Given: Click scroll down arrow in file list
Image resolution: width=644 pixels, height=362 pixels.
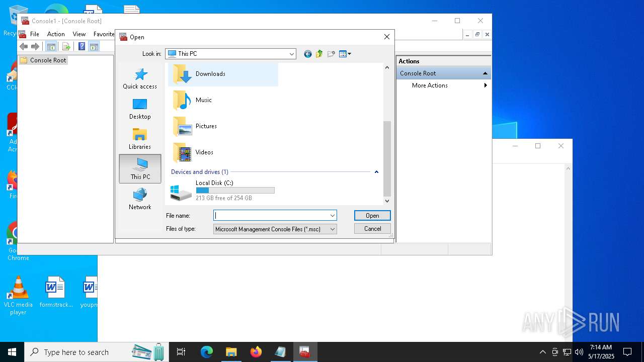Looking at the screenshot, I should tap(387, 201).
